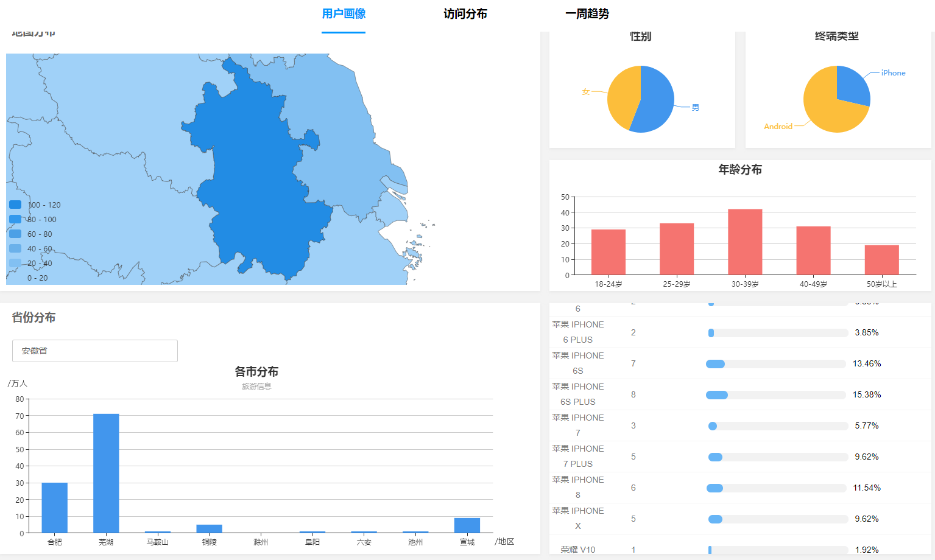Select the 宣城 bar in city chart
935x560 pixels.
coord(467,525)
